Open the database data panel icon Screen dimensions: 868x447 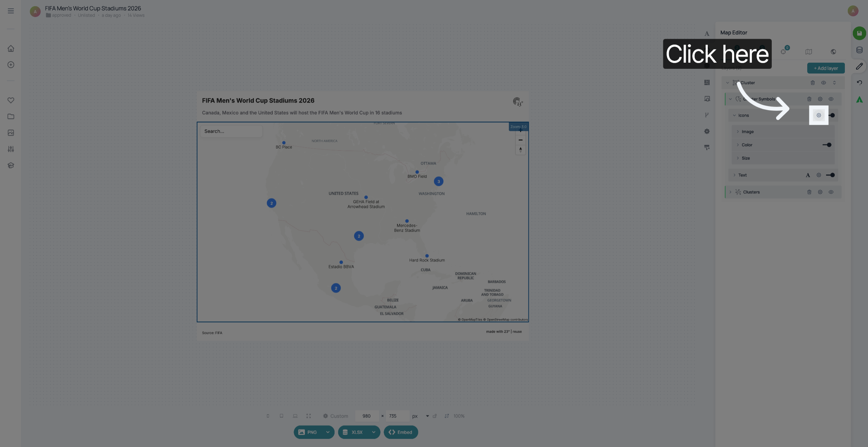tap(859, 50)
